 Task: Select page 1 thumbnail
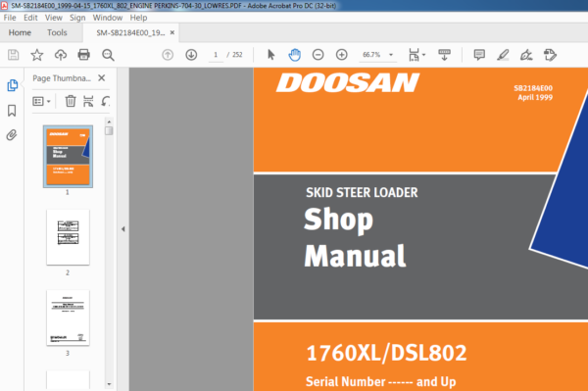(x=68, y=157)
